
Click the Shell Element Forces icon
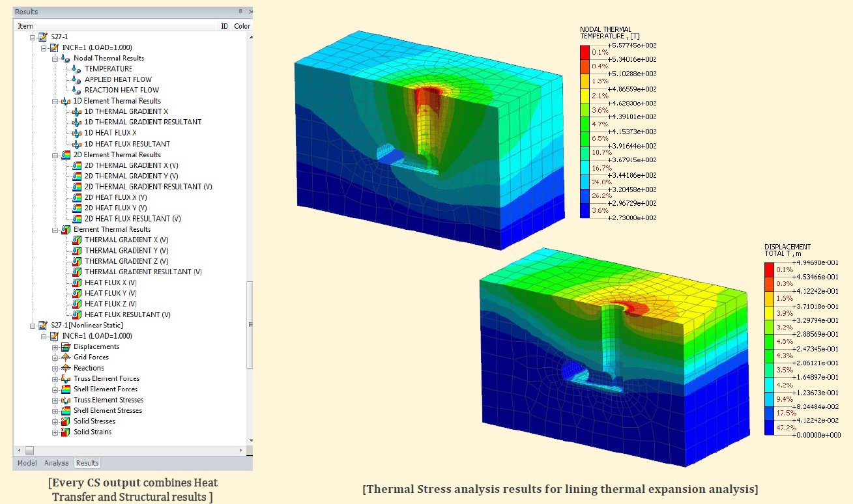click(x=66, y=389)
